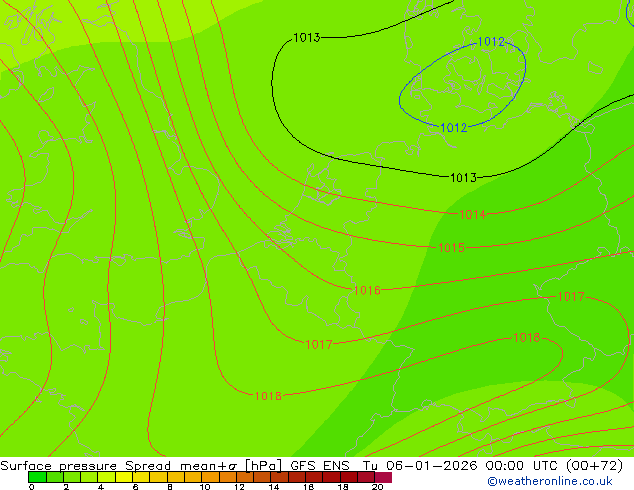Click the lowest 1018 isobar label
The height and width of the screenshot is (490, 634).
pos(268,396)
